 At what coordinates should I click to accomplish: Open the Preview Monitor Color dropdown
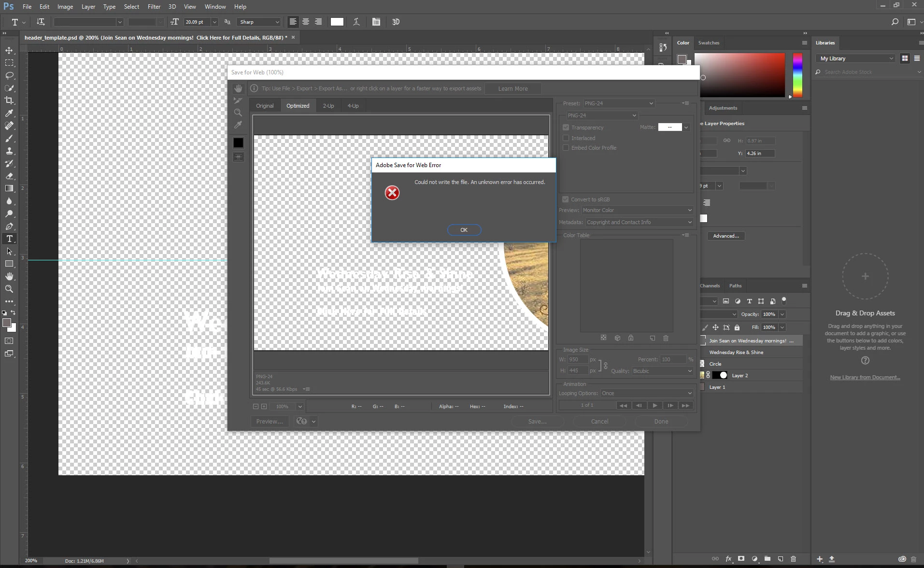(x=637, y=210)
